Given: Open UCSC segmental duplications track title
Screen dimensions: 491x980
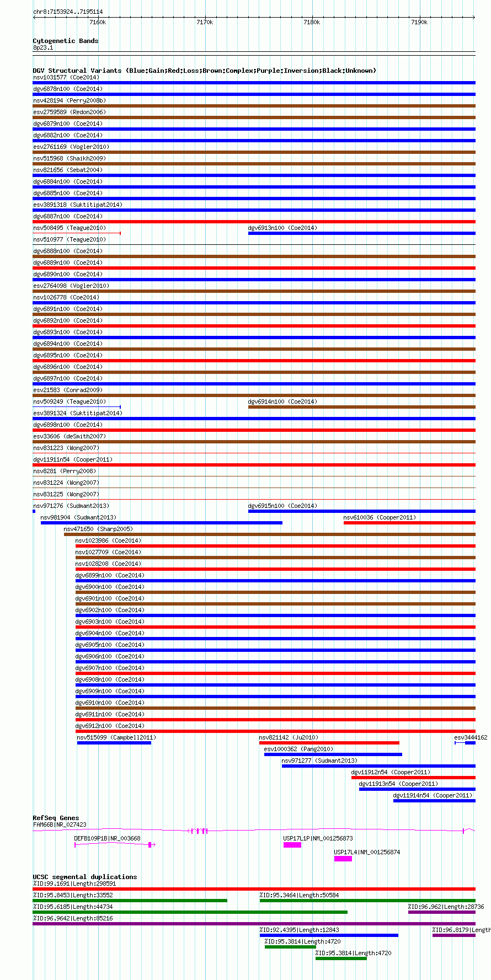Looking at the screenshot, I should coord(85,877).
